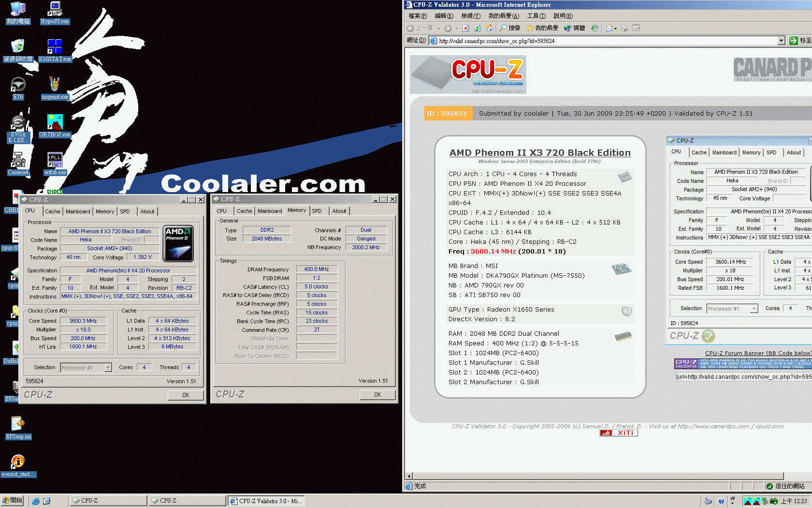Click the IE Refresh button
The height and width of the screenshot is (508, 812).
point(477,28)
